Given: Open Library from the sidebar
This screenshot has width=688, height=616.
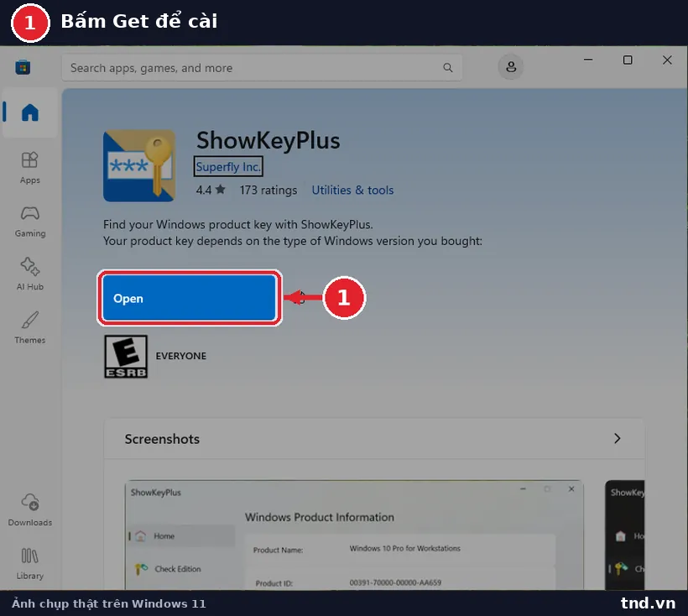Looking at the screenshot, I should [x=30, y=564].
